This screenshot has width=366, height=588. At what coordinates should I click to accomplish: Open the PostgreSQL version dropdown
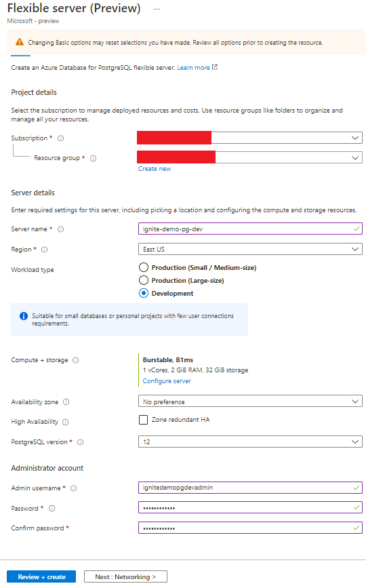[x=250, y=442]
